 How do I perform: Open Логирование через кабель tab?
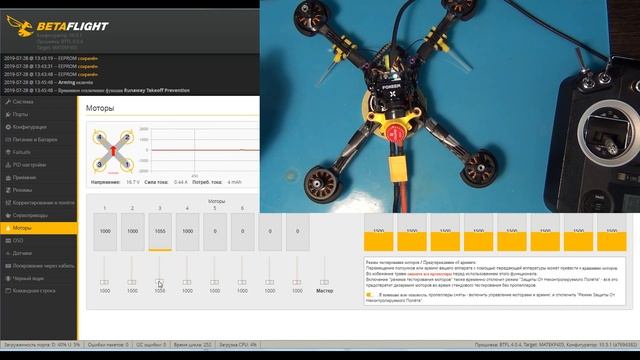tap(39, 266)
